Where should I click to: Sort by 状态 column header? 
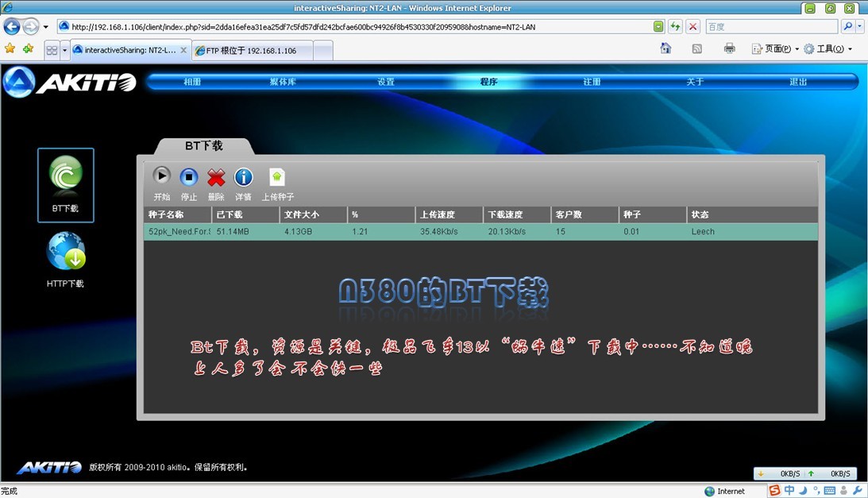point(752,214)
